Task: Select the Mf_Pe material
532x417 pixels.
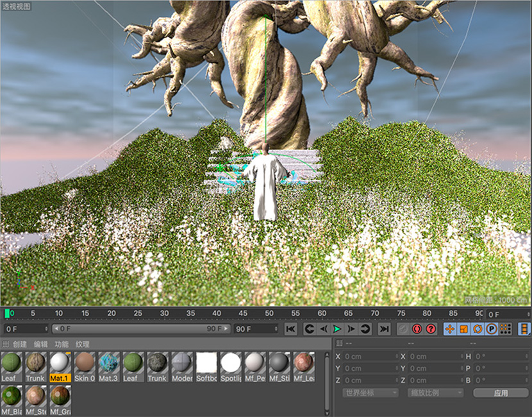Action: [256, 367]
